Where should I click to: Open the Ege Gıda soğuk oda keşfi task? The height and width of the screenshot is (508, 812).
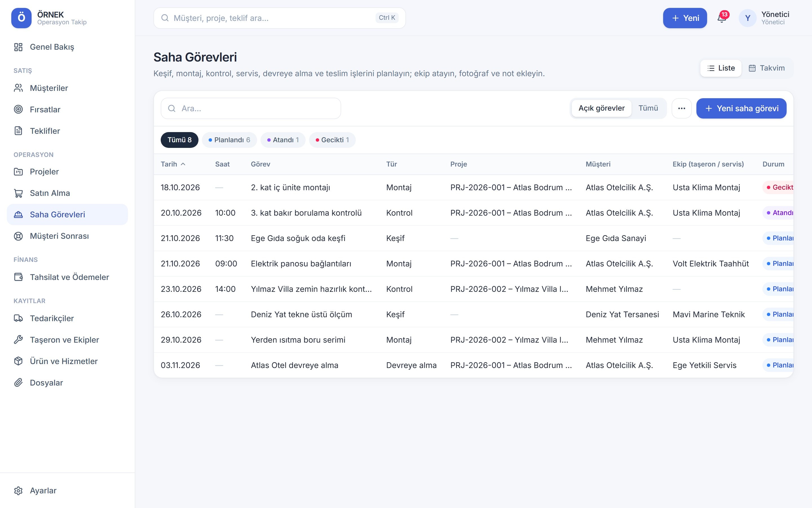click(298, 238)
